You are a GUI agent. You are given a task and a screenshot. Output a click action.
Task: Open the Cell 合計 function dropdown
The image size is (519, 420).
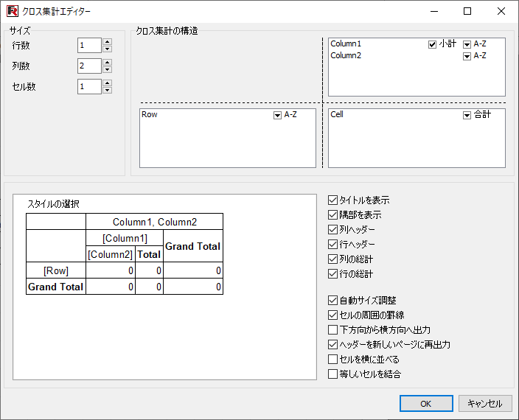point(467,116)
